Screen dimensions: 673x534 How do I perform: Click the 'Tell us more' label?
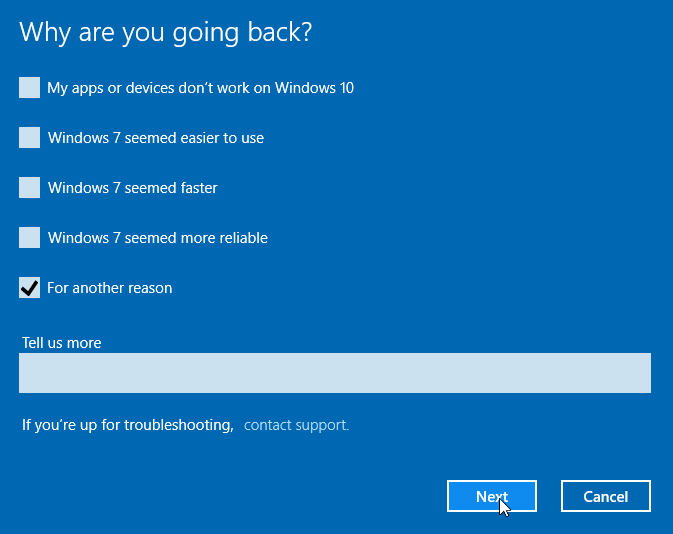pos(61,343)
